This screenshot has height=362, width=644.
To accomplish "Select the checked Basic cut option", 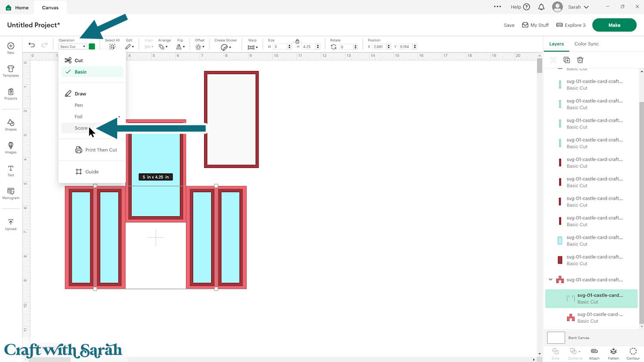I will coord(81,72).
